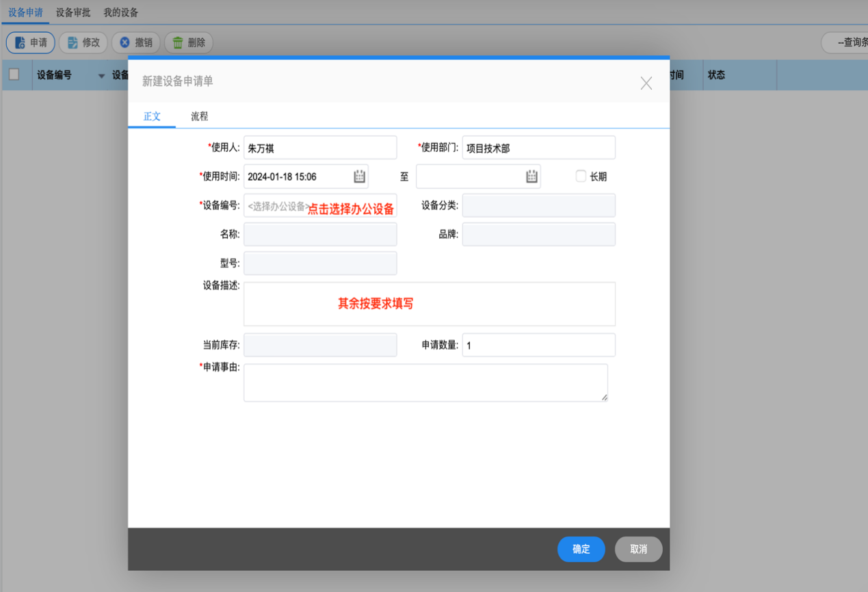This screenshot has height=592, width=868.
Task: Click 设备编号 field to choose office equipment
Action: click(x=294, y=205)
